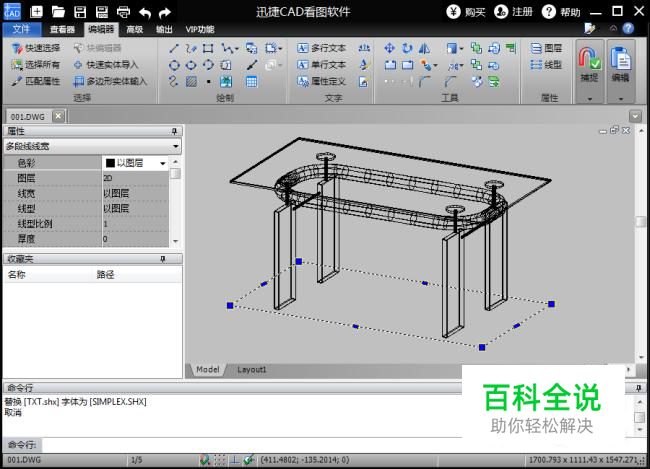Screen dimensions: 650x469
Task: Switch to the VIP功能 tab
Action: [x=200, y=29]
